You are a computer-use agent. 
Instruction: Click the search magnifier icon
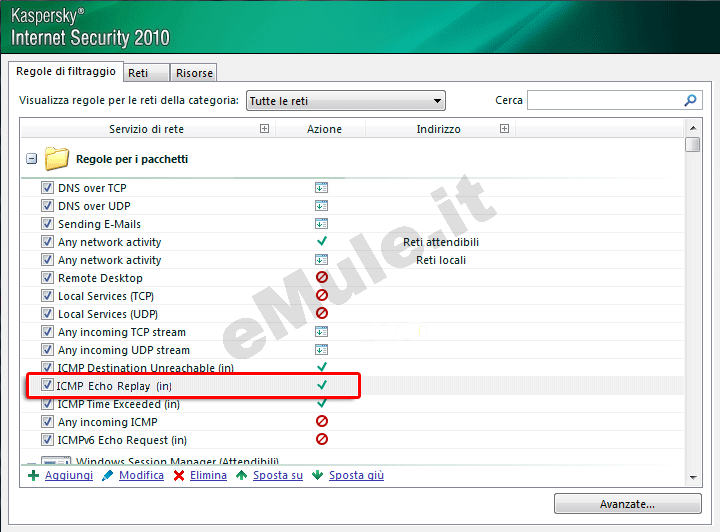[x=690, y=100]
